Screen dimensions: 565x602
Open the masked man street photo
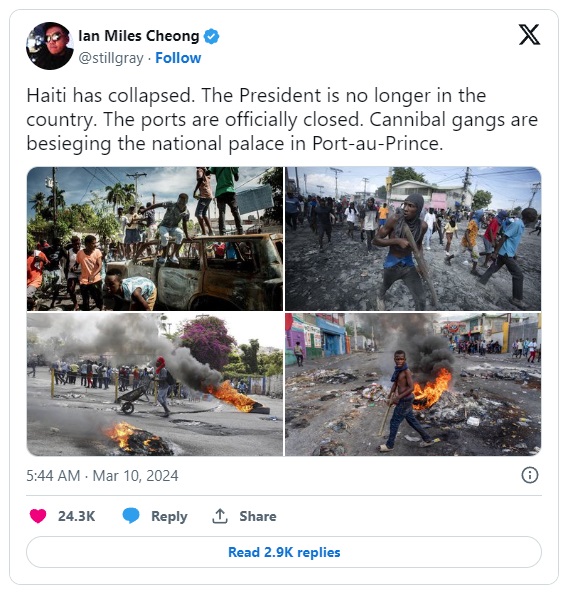pyautogui.click(x=413, y=238)
